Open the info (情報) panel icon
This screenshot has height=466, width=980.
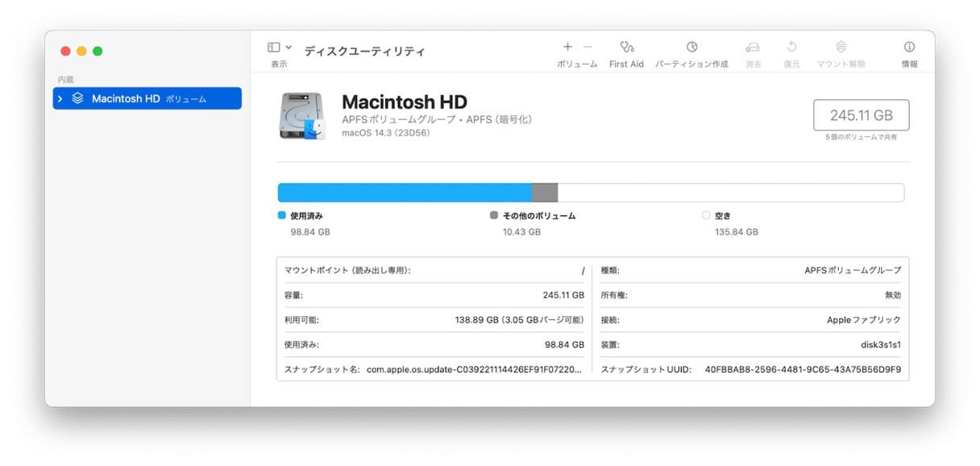(x=909, y=48)
